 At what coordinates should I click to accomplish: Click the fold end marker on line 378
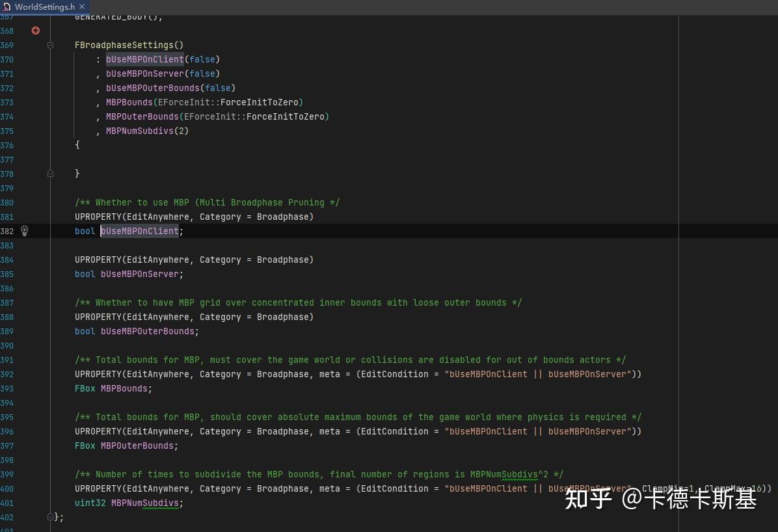[x=50, y=174]
